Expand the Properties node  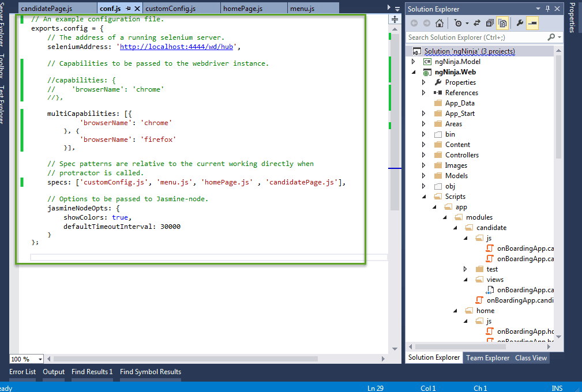coord(424,82)
